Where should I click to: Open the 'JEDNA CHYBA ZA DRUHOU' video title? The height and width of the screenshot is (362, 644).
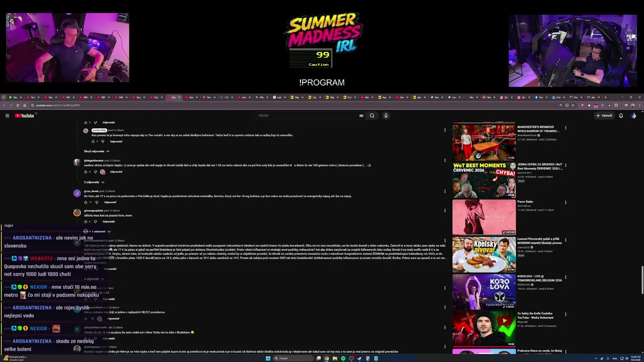[540, 166]
